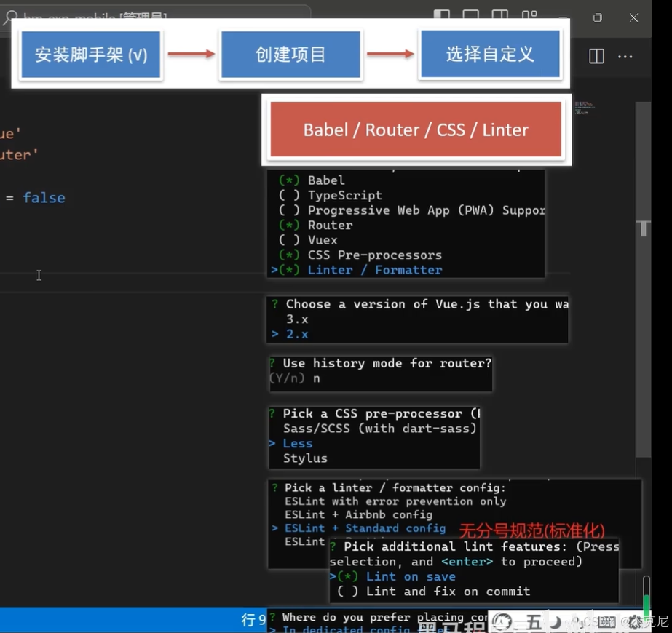Select the Less pre-processor option
Image resolution: width=672 pixels, height=633 pixels.
coord(298,444)
